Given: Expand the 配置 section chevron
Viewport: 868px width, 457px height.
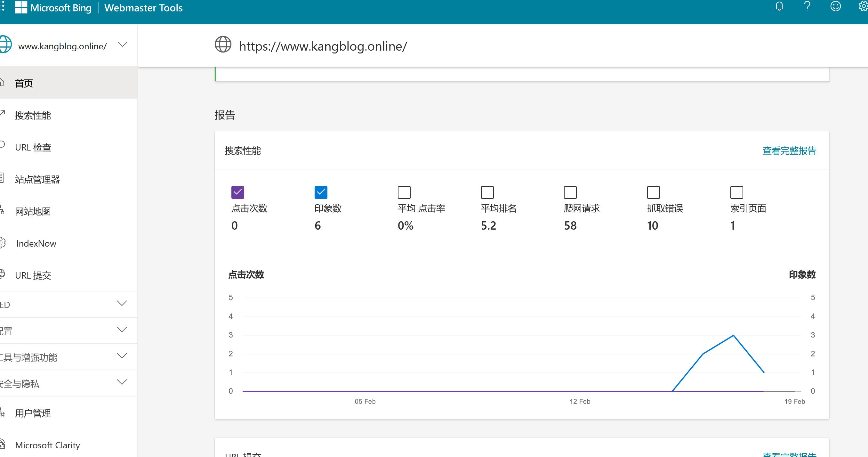Looking at the screenshot, I should pyautogui.click(x=122, y=330).
